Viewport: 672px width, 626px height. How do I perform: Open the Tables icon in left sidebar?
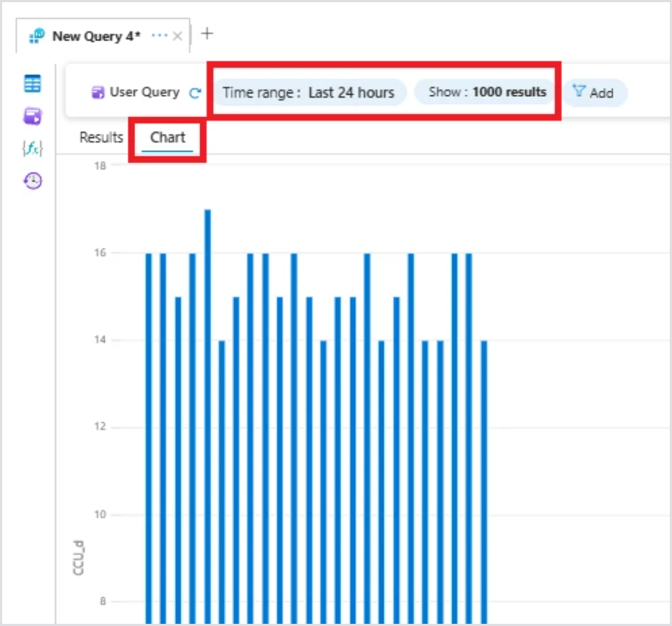click(x=33, y=84)
